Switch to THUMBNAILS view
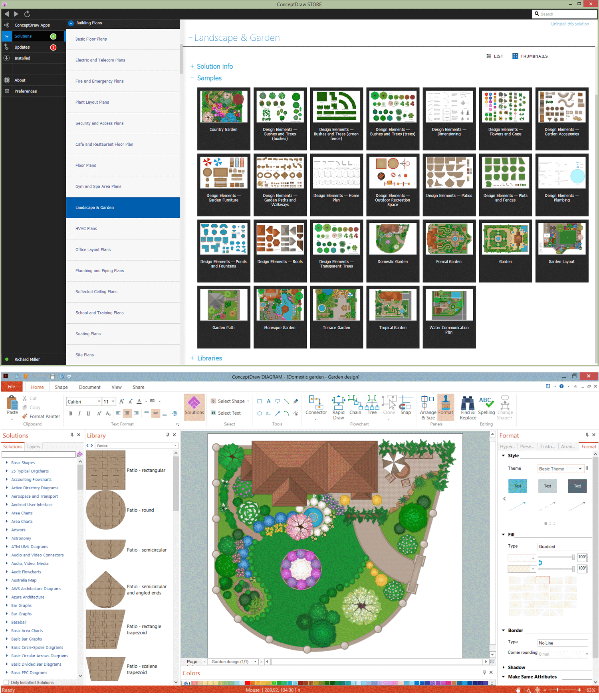This screenshot has height=700, width=599. click(530, 56)
